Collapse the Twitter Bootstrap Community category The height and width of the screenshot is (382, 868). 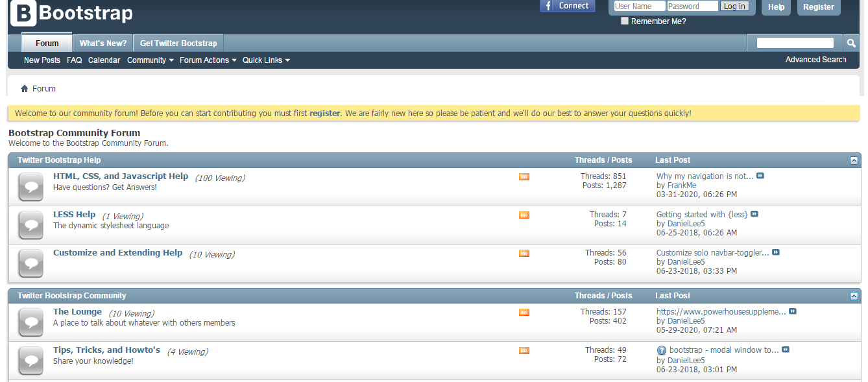854,296
